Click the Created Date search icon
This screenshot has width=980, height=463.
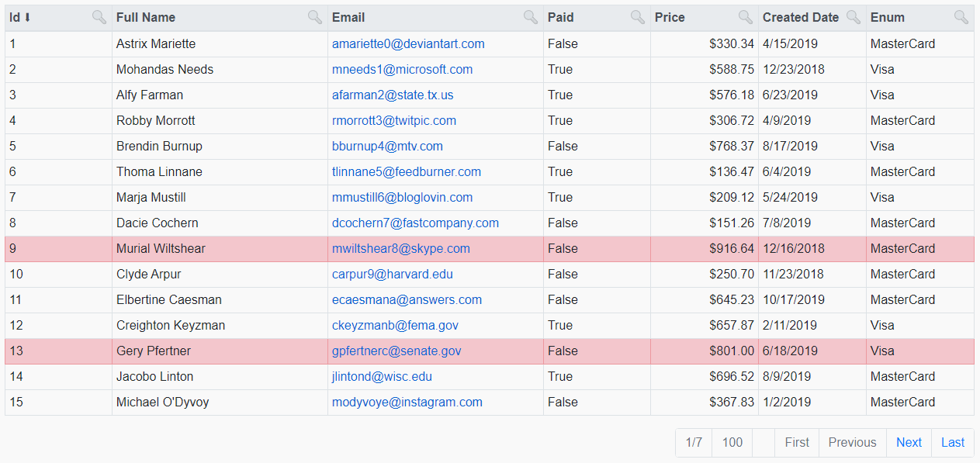point(853,16)
